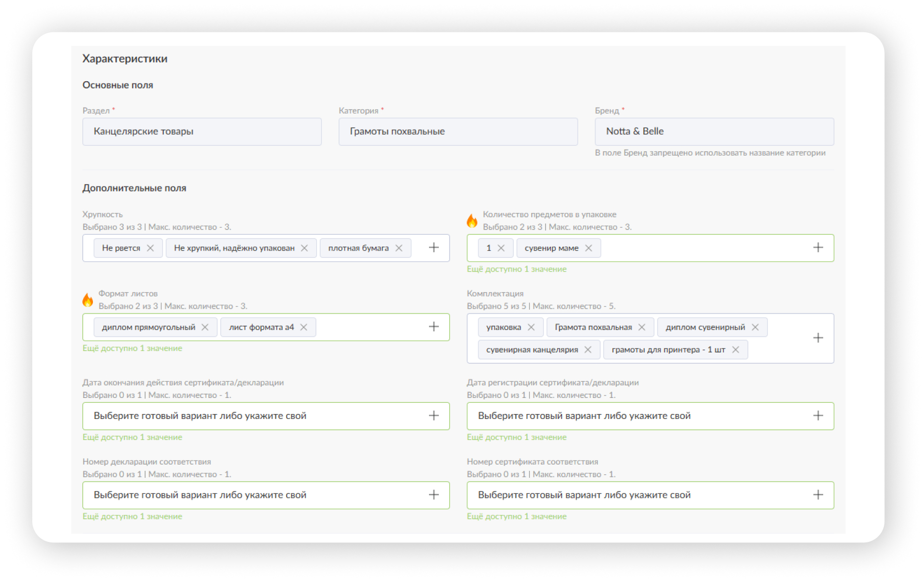Click Дата окончания действия сертификата input
This screenshot has height=582, width=924.
254,416
